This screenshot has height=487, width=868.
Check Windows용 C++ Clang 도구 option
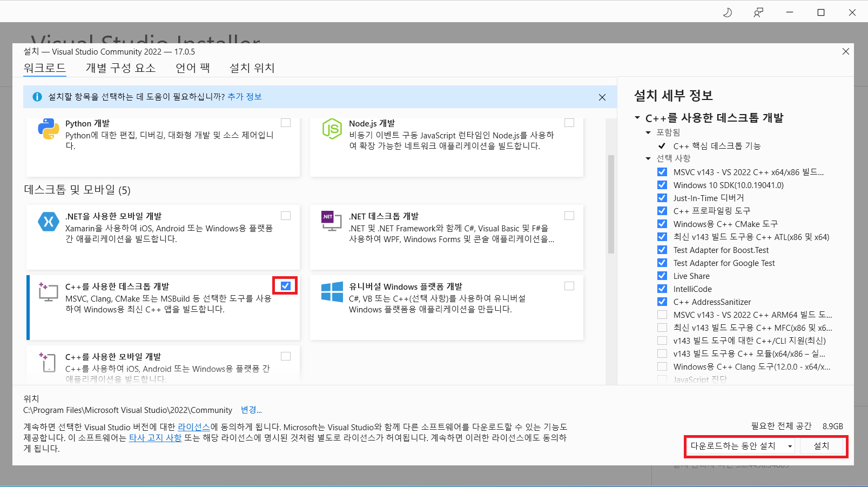662,366
